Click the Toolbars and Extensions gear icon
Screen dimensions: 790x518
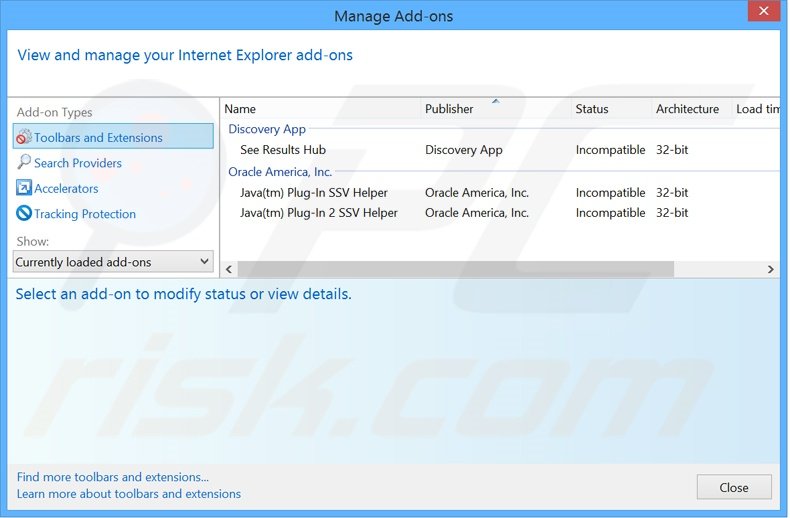(24, 137)
